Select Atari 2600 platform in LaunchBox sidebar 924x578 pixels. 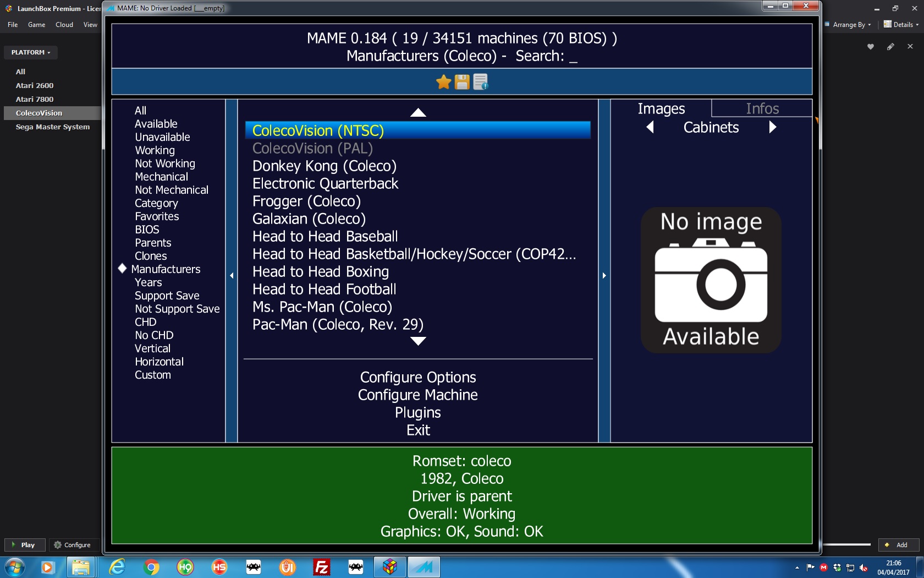click(x=35, y=85)
